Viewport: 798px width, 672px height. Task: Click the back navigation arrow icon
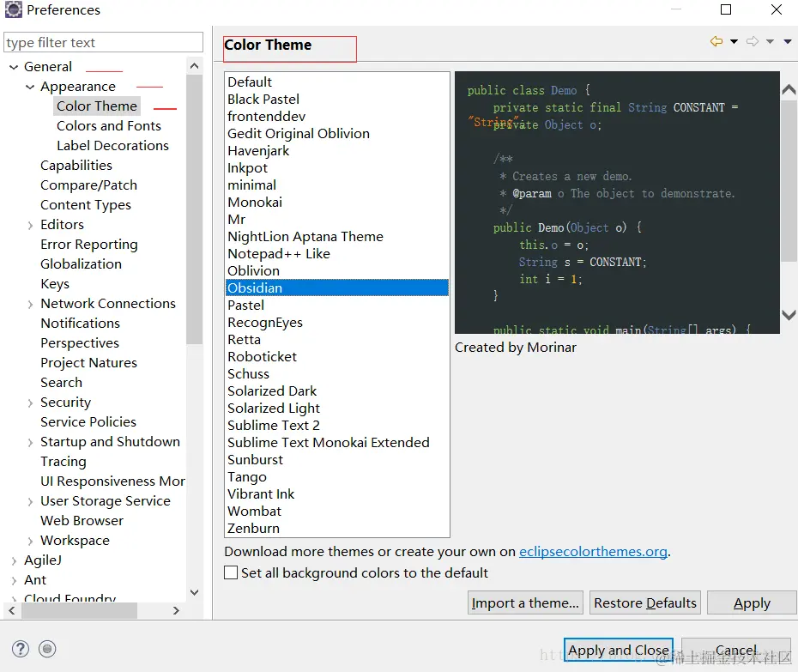[716, 41]
